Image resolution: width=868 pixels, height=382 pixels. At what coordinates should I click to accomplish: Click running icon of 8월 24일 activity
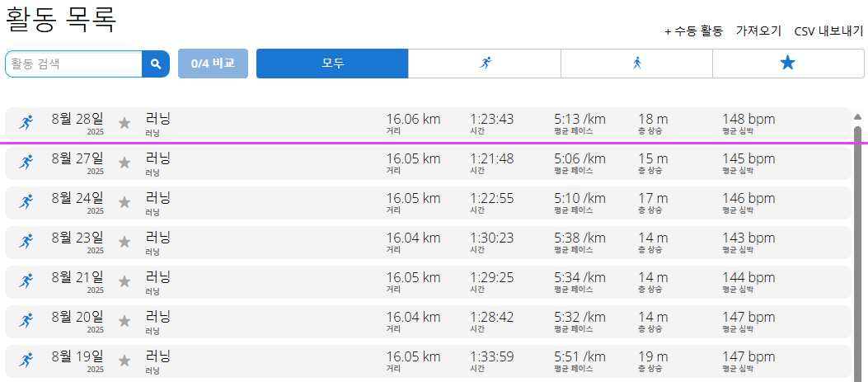pos(26,202)
